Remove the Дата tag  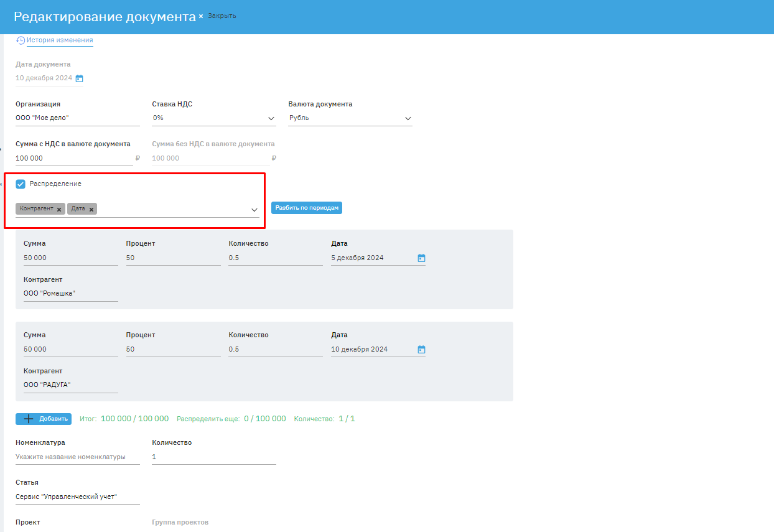tap(91, 210)
